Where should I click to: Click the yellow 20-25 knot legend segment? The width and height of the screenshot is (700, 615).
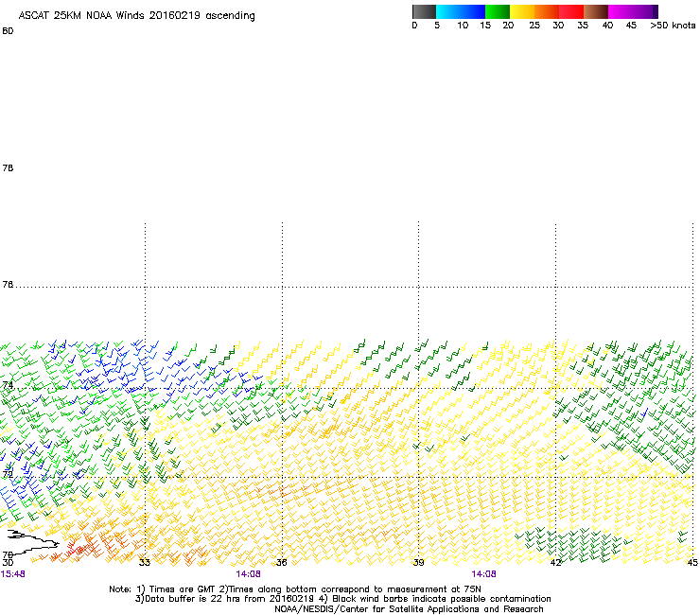(522, 11)
